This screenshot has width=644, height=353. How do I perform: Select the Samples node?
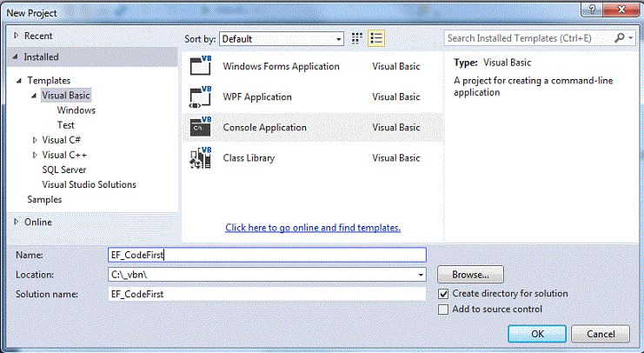[x=44, y=199]
